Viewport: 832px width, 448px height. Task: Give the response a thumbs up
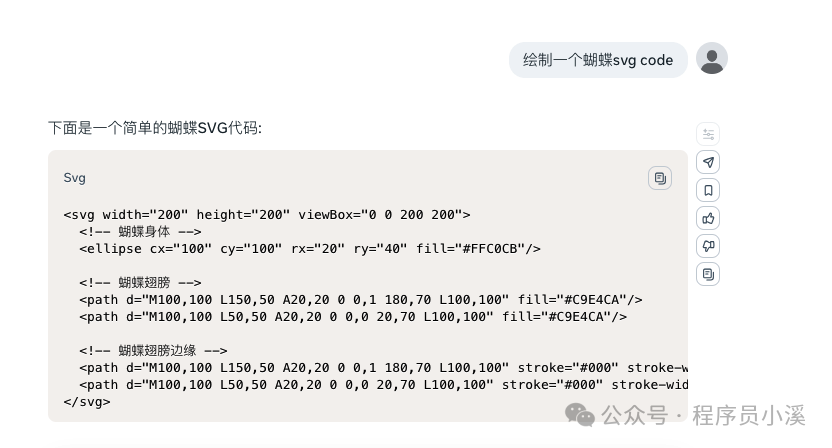pos(708,218)
